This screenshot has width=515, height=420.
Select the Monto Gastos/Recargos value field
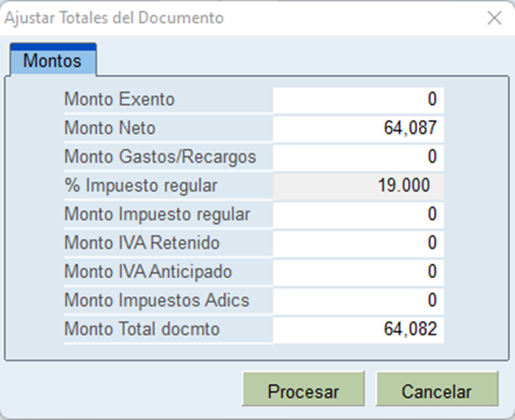pyautogui.click(x=358, y=157)
